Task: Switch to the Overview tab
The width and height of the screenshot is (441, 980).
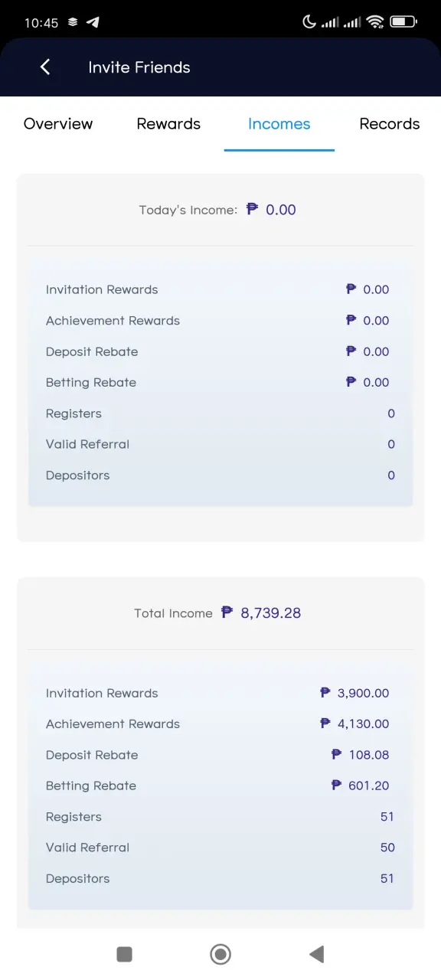Action: tap(58, 124)
